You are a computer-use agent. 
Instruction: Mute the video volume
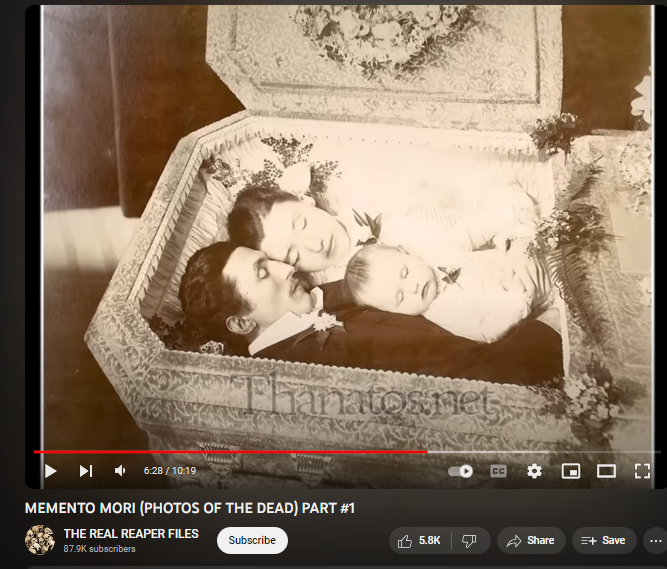[120, 471]
